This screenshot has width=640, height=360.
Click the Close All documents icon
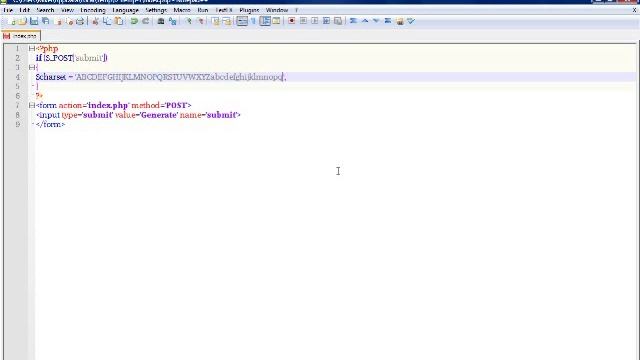pos(69,21)
